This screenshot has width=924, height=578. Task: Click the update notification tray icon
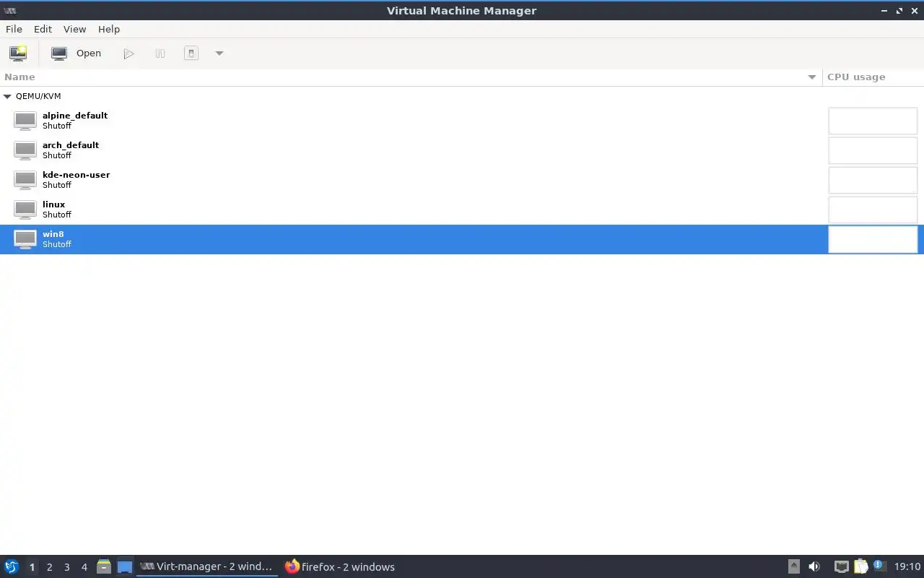click(879, 566)
